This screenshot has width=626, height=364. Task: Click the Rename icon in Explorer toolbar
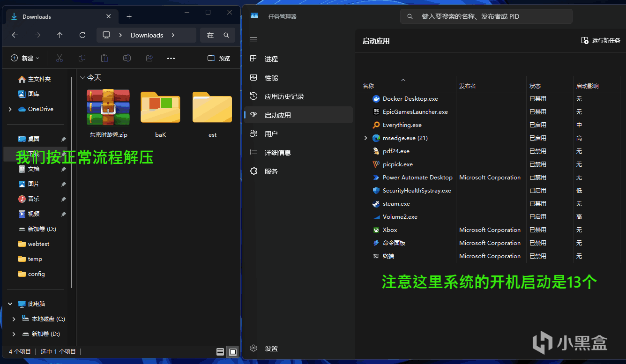click(x=127, y=58)
